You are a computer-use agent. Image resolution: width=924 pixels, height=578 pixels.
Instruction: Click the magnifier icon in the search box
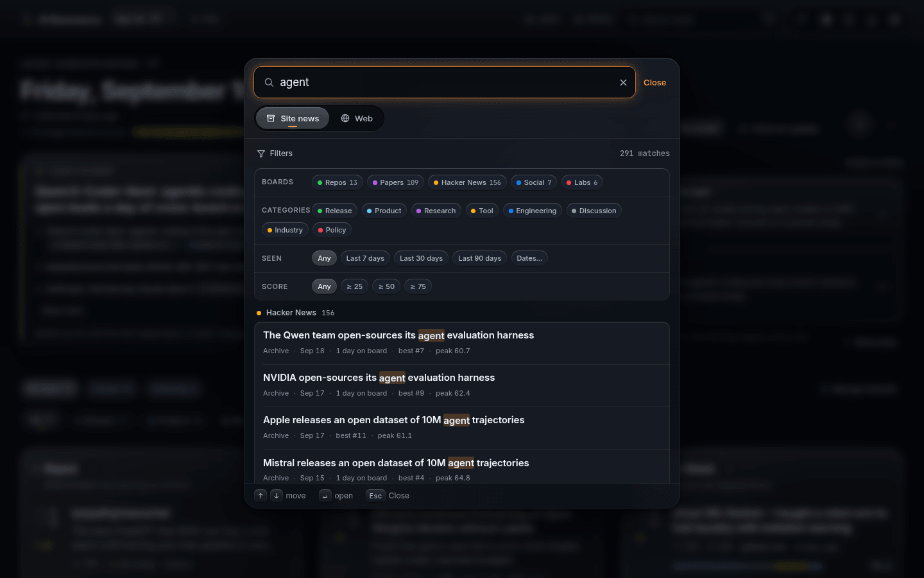269,82
